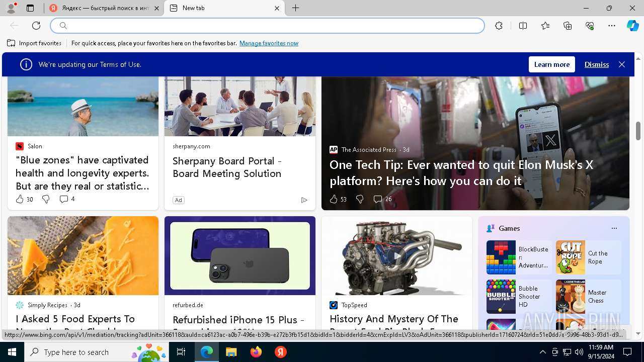Refresh the page

coord(36,26)
